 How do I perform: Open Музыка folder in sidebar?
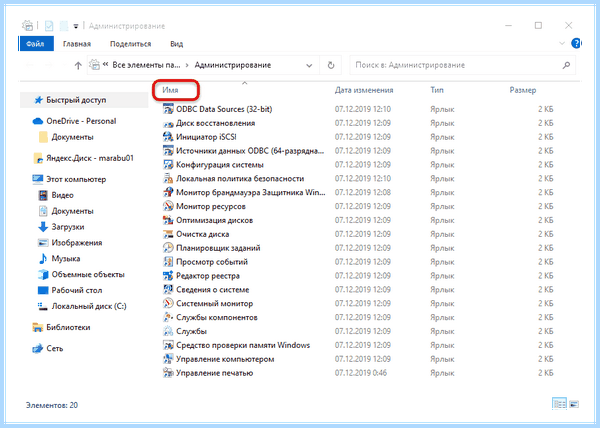click(x=65, y=259)
